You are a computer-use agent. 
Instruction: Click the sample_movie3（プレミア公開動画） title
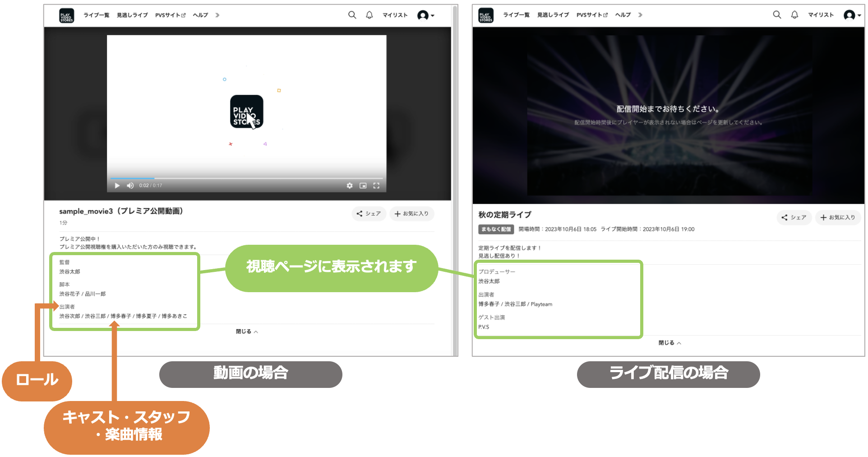click(121, 211)
